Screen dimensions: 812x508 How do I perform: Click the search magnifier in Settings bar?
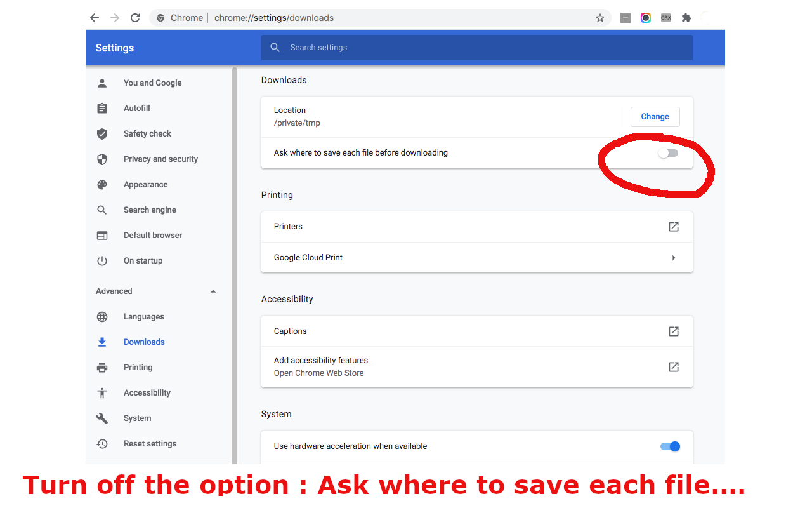[275, 48]
